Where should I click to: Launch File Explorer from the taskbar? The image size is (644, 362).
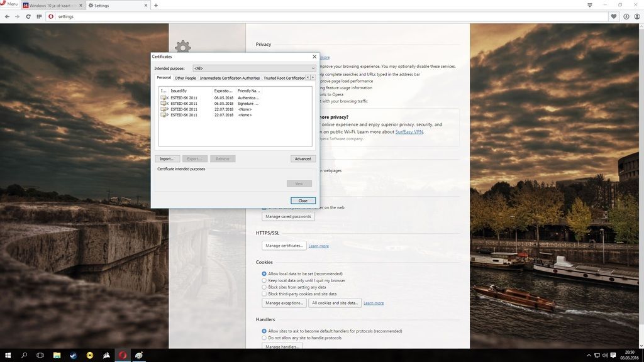[x=57, y=355]
